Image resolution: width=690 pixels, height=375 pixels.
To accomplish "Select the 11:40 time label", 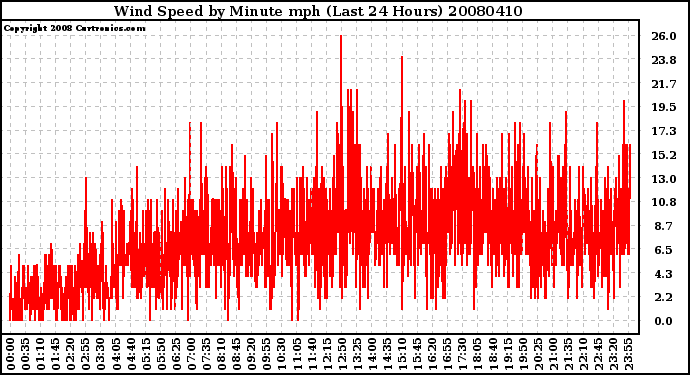I will [312, 354].
